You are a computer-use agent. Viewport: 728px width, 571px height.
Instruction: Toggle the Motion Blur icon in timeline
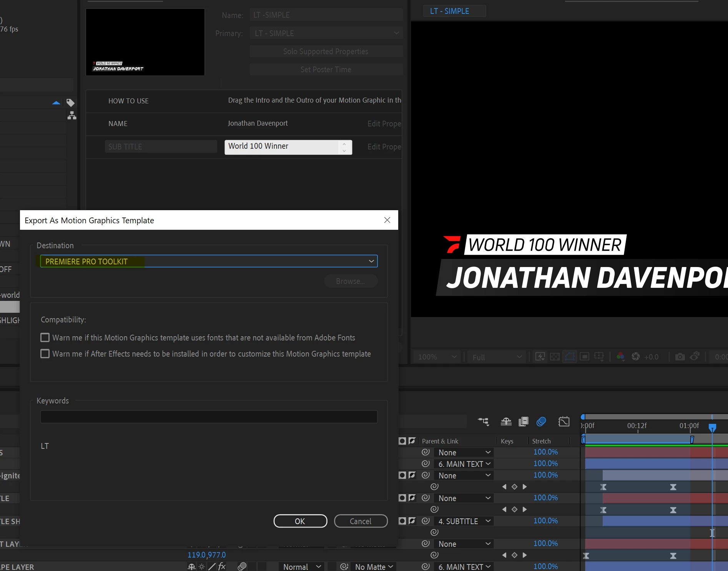coord(541,422)
